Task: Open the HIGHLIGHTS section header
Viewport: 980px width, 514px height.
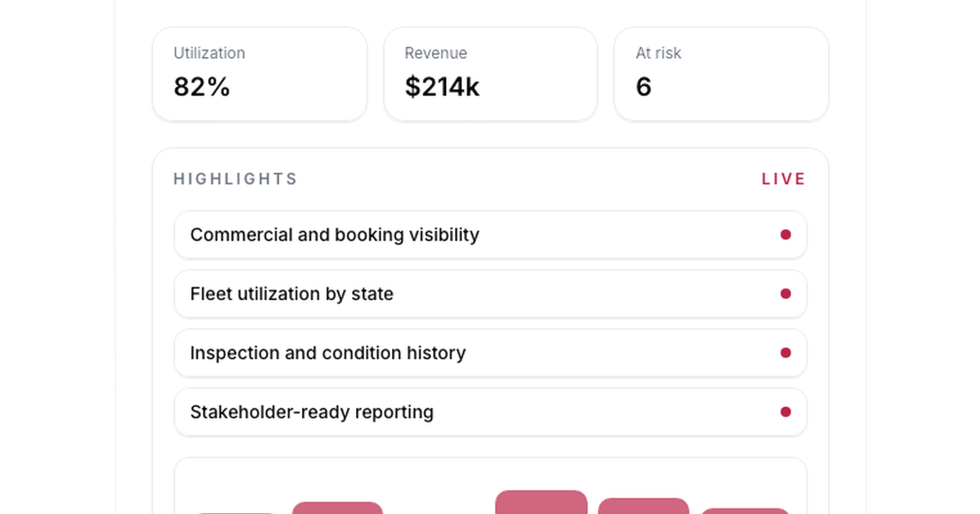Action: 235,179
